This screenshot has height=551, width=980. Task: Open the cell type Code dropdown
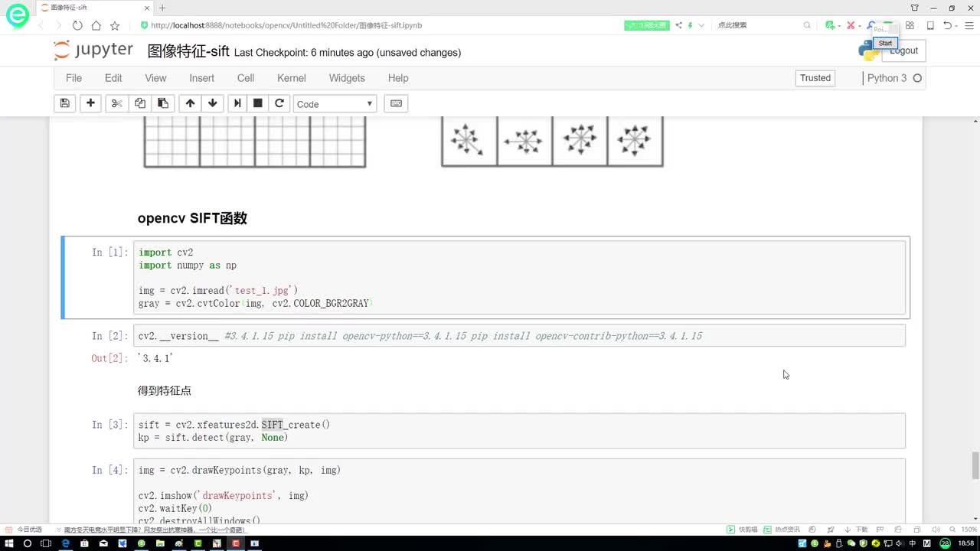[x=335, y=103]
